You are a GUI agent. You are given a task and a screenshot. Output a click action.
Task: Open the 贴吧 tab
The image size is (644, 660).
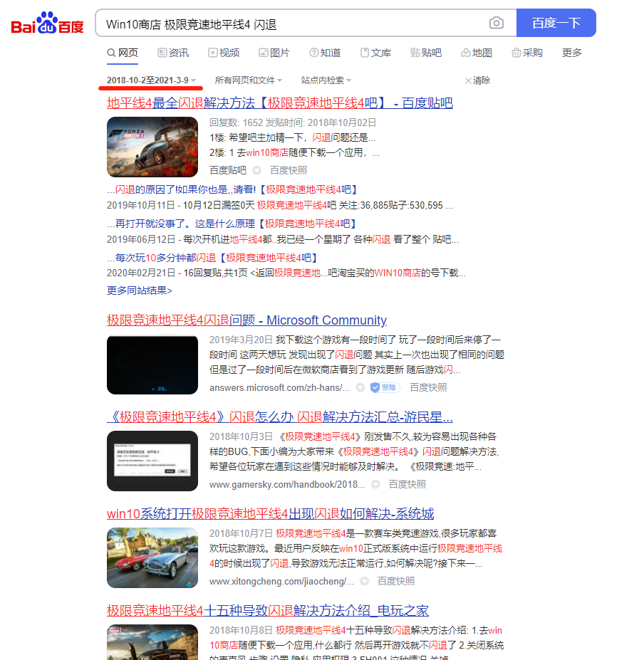426,53
